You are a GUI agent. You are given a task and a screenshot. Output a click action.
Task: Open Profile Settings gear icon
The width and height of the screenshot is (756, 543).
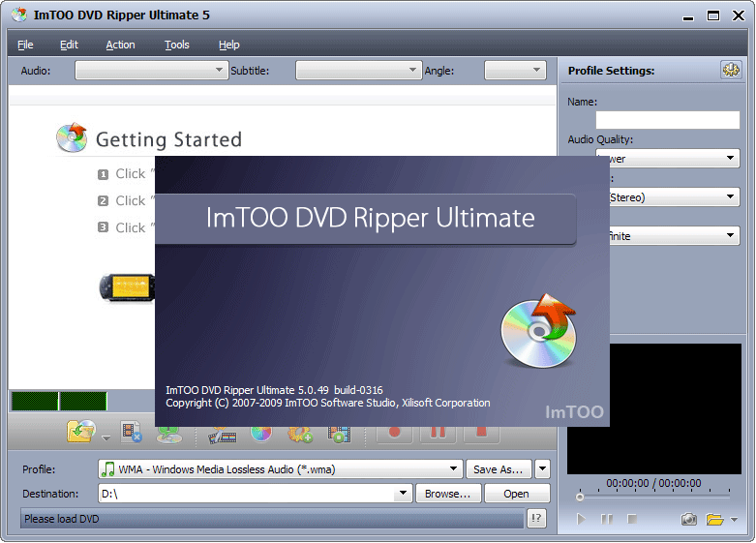pos(731,70)
